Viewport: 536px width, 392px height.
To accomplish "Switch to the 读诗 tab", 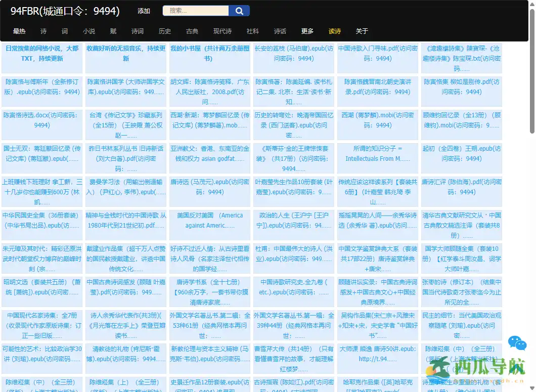I will point(335,31).
